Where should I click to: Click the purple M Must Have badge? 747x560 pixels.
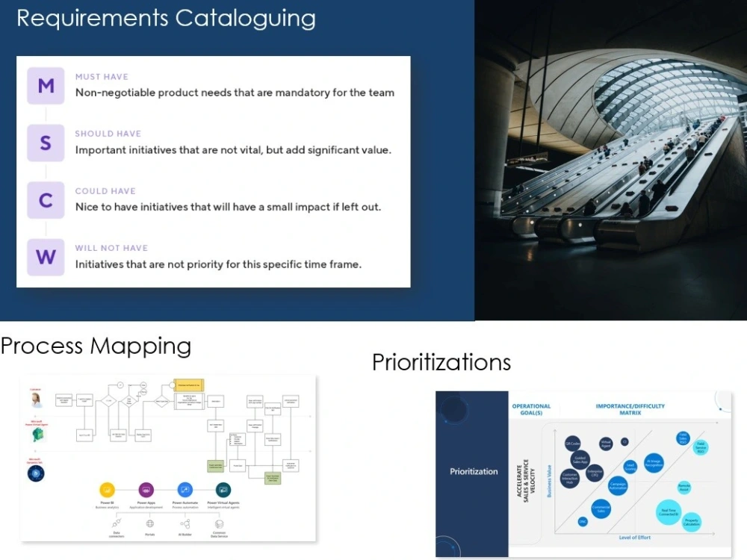click(45, 86)
